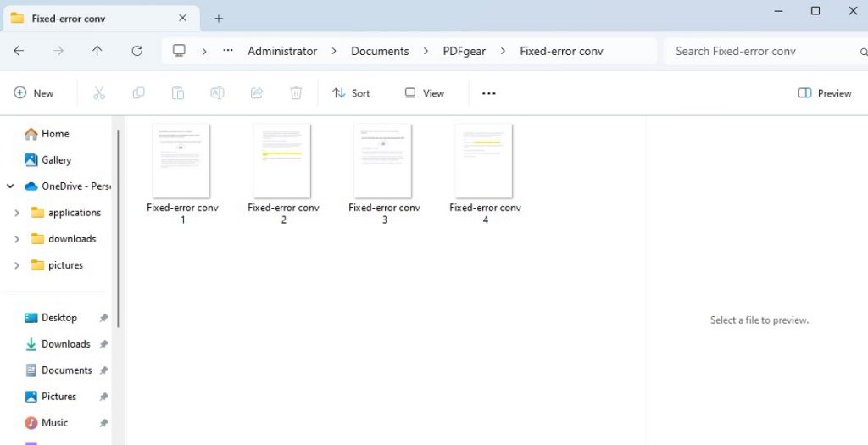The width and height of the screenshot is (868, 445).
Task: Select the Fixed-error conv 4 thumbnail
Action: coord(484,161)
